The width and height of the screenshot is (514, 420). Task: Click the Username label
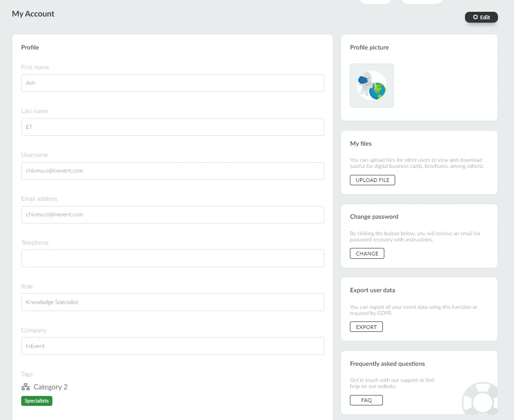click(34, 155)
